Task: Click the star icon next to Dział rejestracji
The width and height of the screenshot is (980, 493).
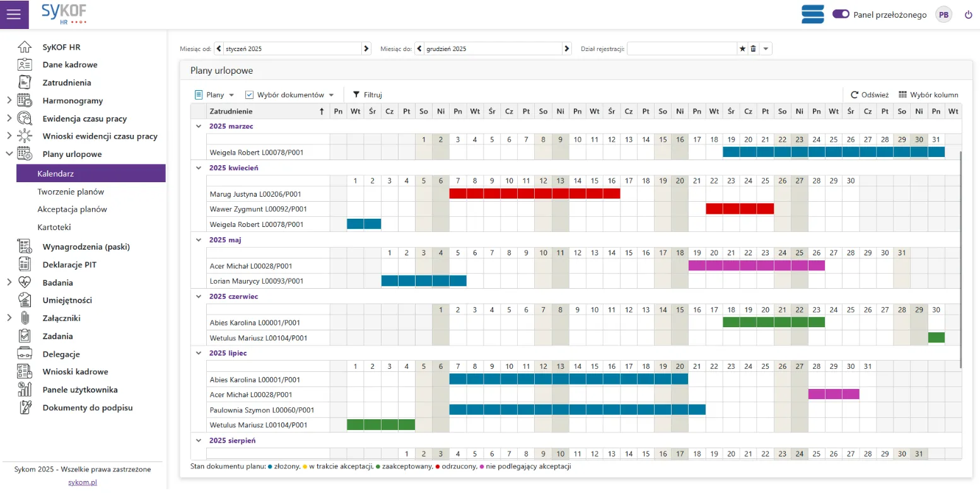Action: coord(742,49)
